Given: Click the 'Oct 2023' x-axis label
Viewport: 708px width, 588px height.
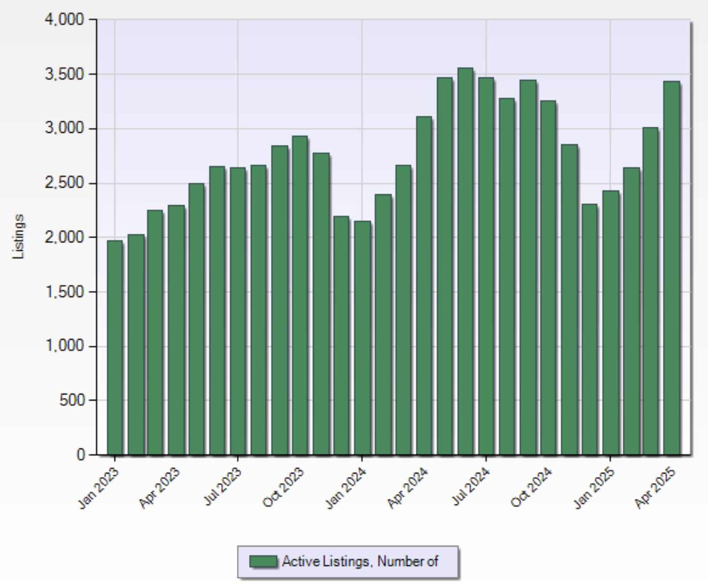Looking at the screenshot, I should pyautogui.click(x=284, y=488).
